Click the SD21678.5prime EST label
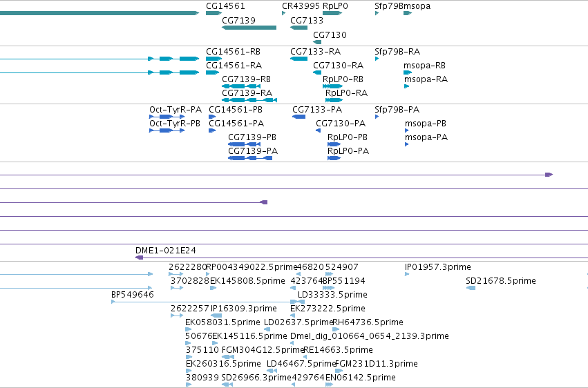The width and height of the screenshot is (588, 388). click(x=501, y=280)
